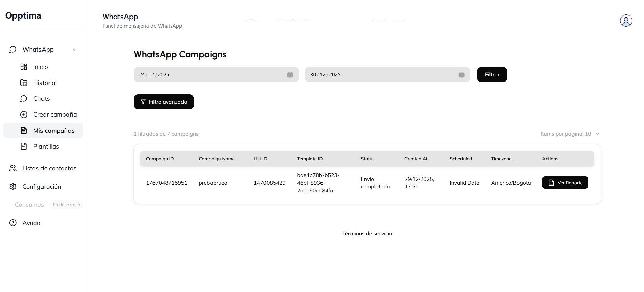Click the calendar icon in end date field
Viewport: 644px width, 292px height.
[461, 75]
